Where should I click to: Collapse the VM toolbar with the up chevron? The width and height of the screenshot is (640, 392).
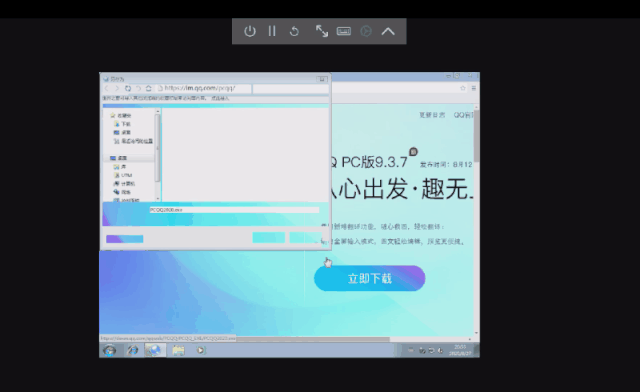pyautogui.click(x=388, y=31)
